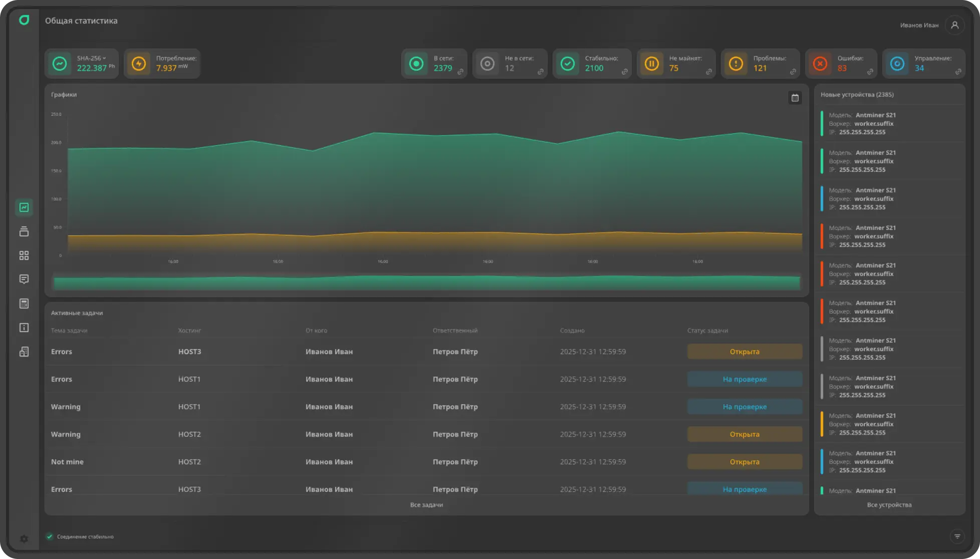Click the filter icon in bottom-right corner
The width and height of the screenshot is (980, 559).
click(x=957, y=536)
